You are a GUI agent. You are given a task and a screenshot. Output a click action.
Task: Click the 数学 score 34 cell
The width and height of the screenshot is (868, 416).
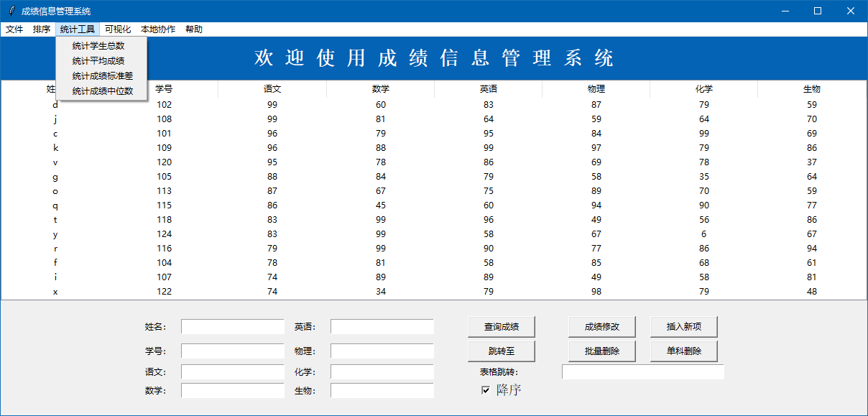tap(381, 292)
